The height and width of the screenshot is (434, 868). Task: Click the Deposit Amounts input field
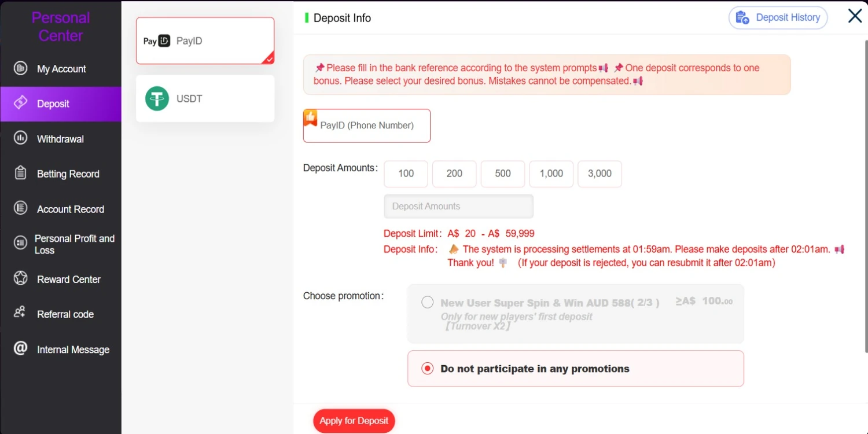459,206
